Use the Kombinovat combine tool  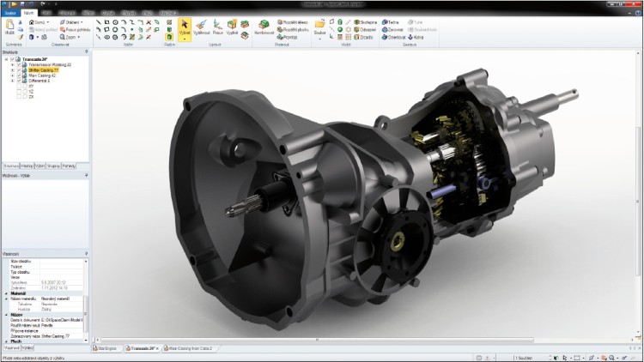[x=262, y=27]
